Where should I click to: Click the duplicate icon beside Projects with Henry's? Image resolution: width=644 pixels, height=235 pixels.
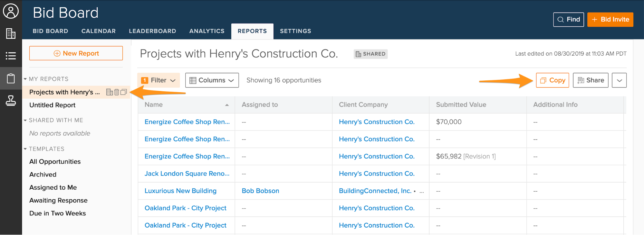point(123,92)
